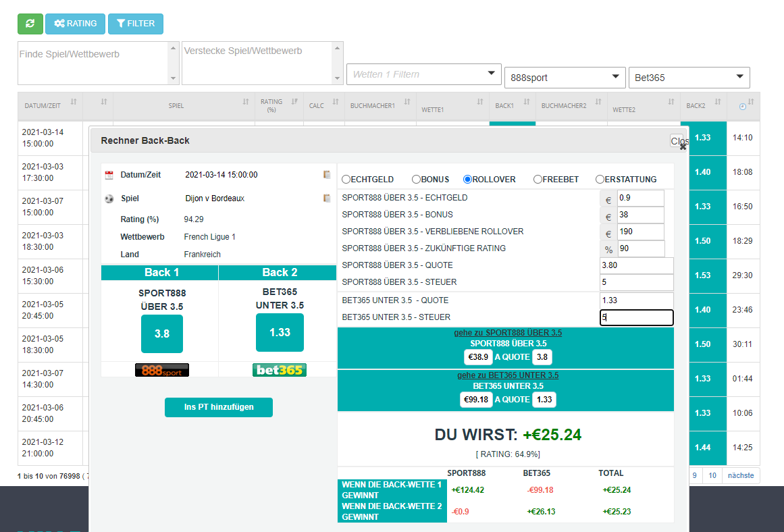Click the calendar icon beside Datum/Zeit
The width and height of the screenshot is (784, 532).
click(109, 175)
